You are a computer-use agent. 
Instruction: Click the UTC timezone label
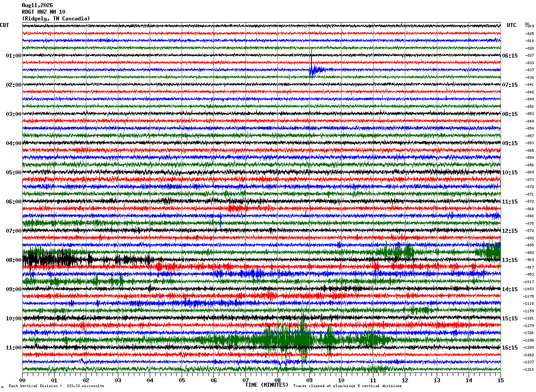(x=512, y=25)
